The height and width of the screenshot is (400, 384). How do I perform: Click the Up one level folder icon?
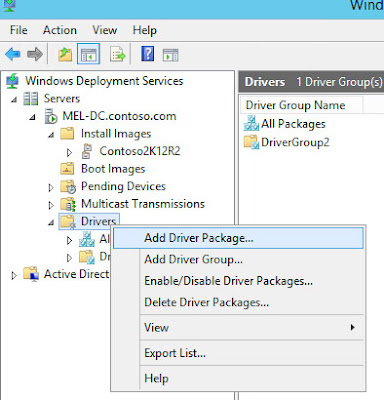(65, 54)
